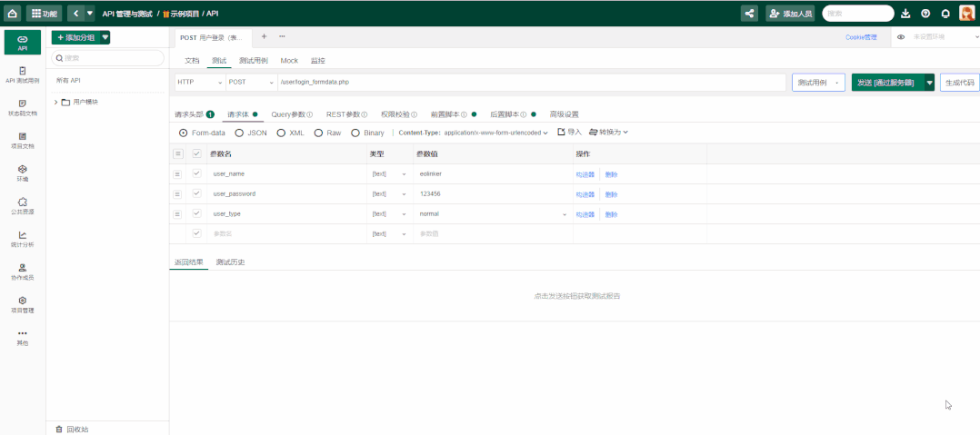Open the dropdown arrow beside 发送 button
The height and width of the screenshot is (435, 980).
click(x=929, y=83)
